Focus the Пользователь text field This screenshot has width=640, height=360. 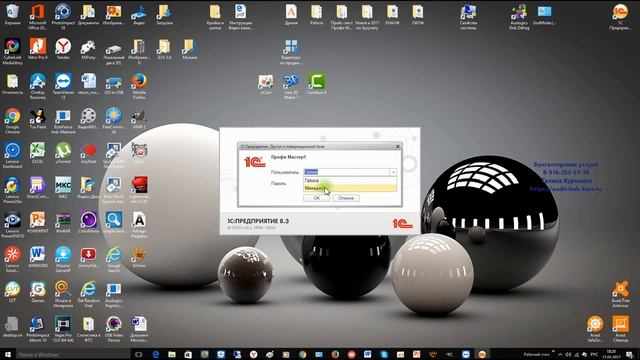pyautogui.click(x=347, y=172)
